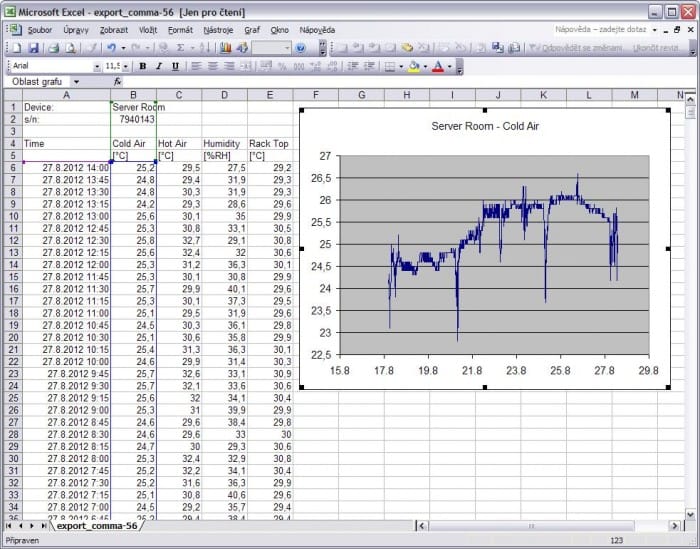Open the font size dropdown
The width and height of the screenshot is (700, 549).
point(126,66)
